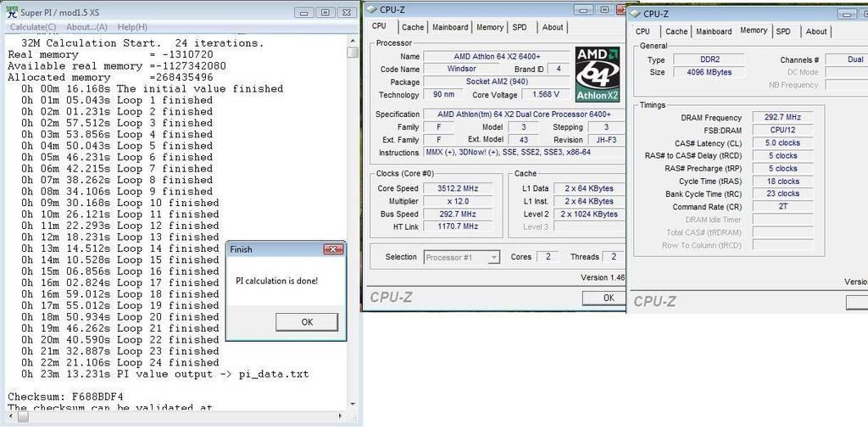Click the memory Size value 4096 MBytes
868x430 pixels.
709,72
